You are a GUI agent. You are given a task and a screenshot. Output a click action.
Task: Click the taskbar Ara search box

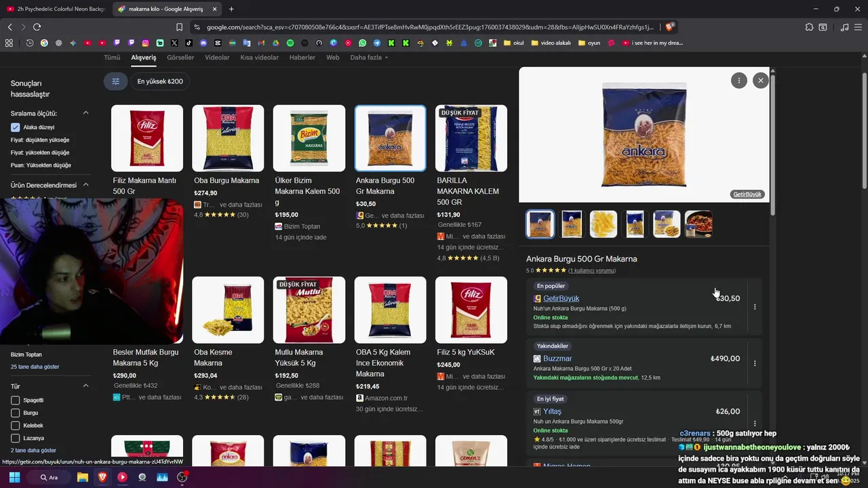click(x=49, y=477)
